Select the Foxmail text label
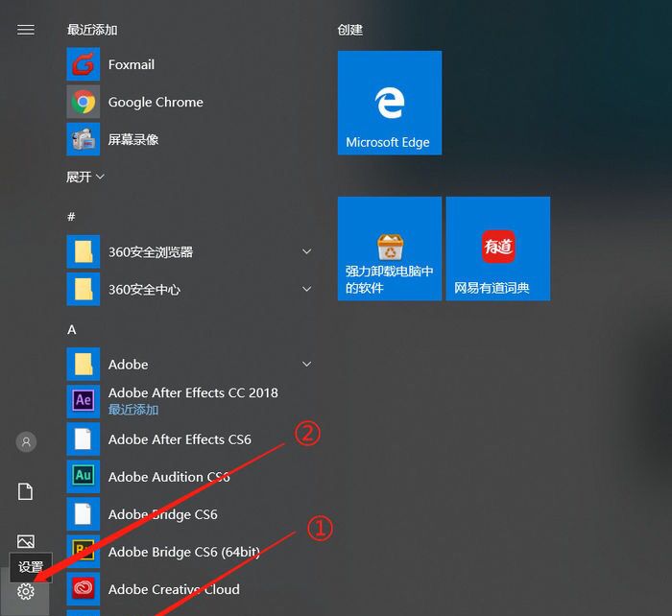The width and height of the screenshot is (672, 616). coord(132,64)
